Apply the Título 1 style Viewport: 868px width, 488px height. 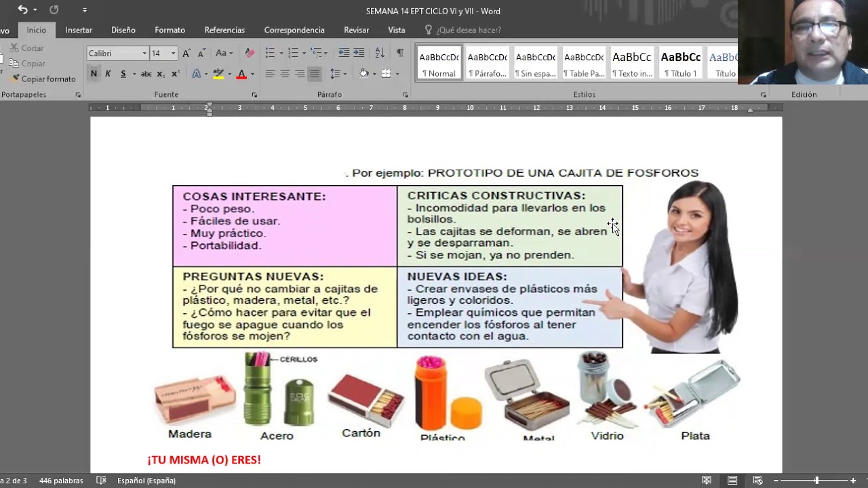(681, 63)
